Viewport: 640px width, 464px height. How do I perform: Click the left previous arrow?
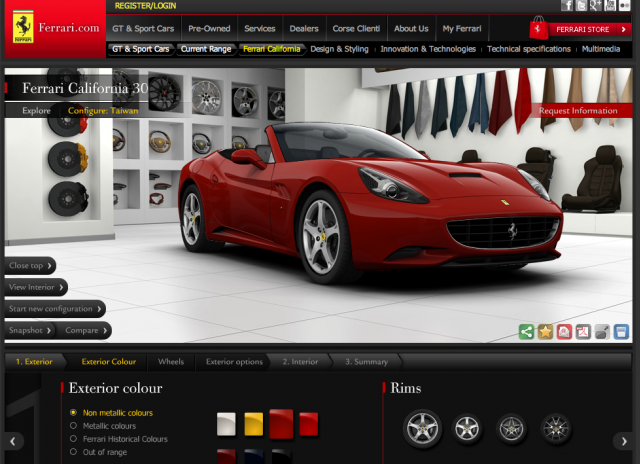13,441
